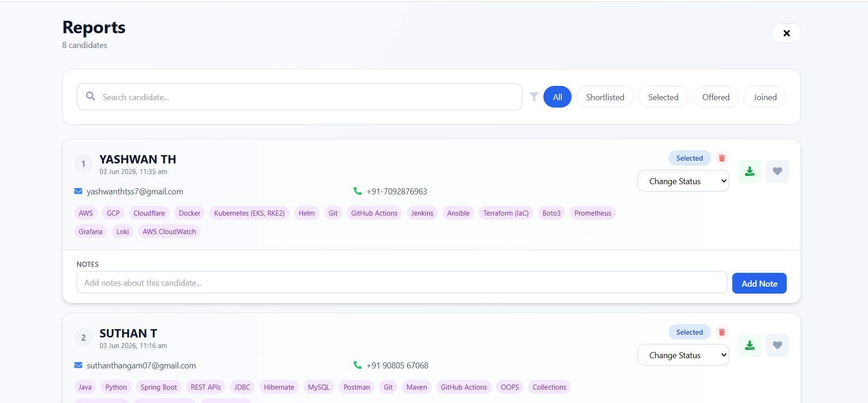Show only Offered candidates
Viewport: 868px width, 403px height.
pos(716,97)
